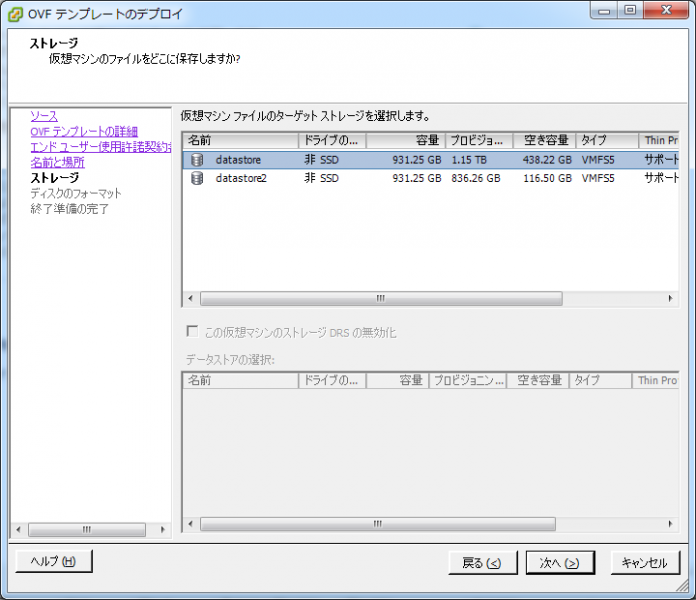
Task: Select the datastore2 row name
Action: 241,178
